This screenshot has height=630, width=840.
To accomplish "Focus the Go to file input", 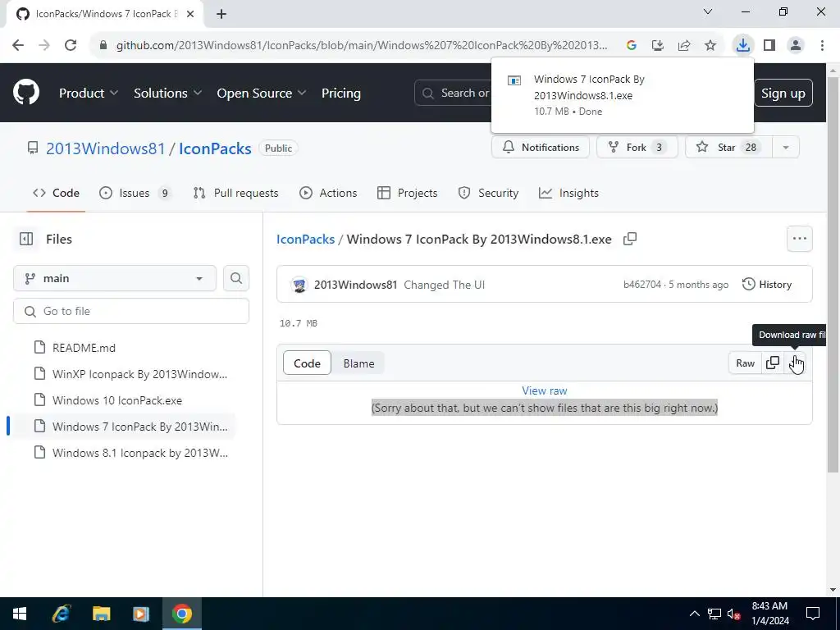I will tap(131, 311).
